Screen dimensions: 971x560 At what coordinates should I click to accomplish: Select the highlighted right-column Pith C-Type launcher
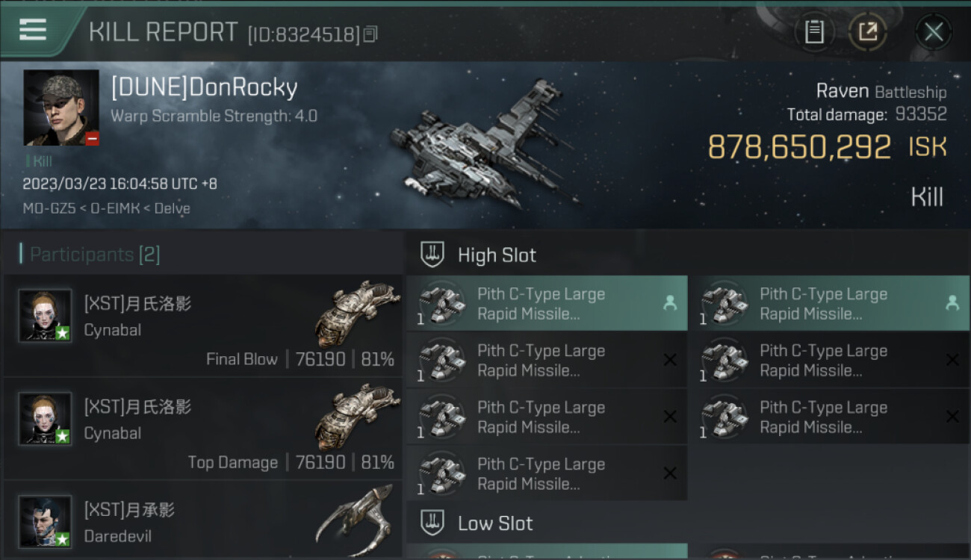(x=829, y=303)
